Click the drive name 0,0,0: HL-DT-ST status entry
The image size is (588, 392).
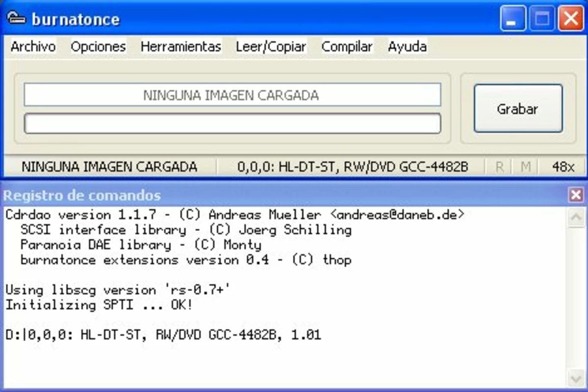(x=353, y=167)
